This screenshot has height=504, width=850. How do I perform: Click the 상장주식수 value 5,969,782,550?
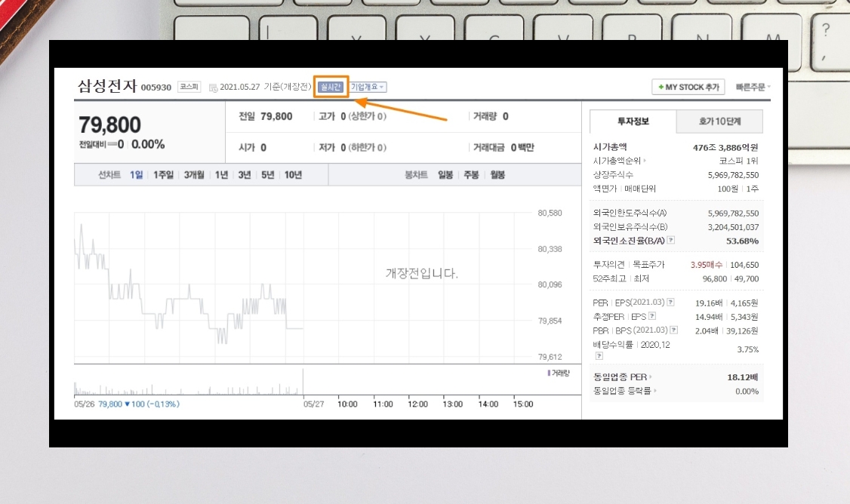(x=733, y=175)
